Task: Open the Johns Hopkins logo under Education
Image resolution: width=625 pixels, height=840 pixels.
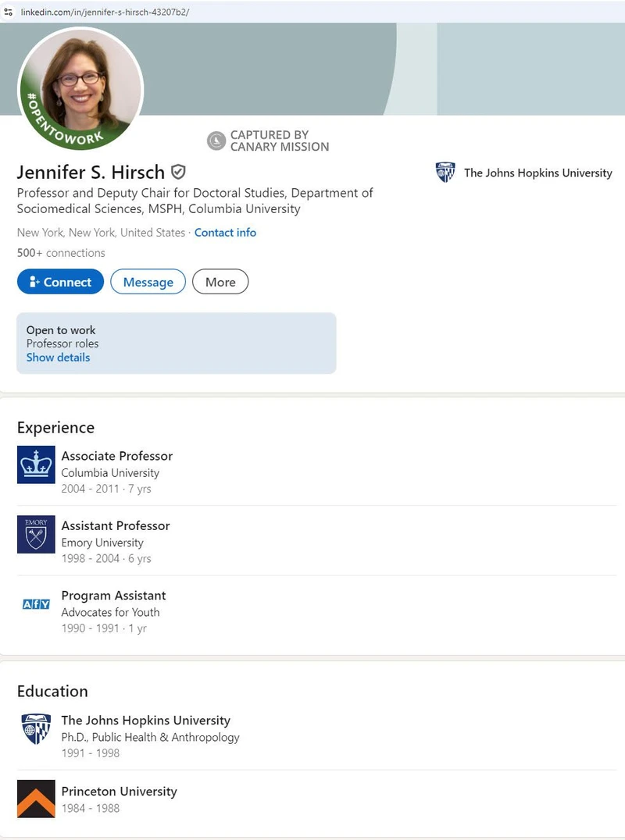Action: (35, 728)
